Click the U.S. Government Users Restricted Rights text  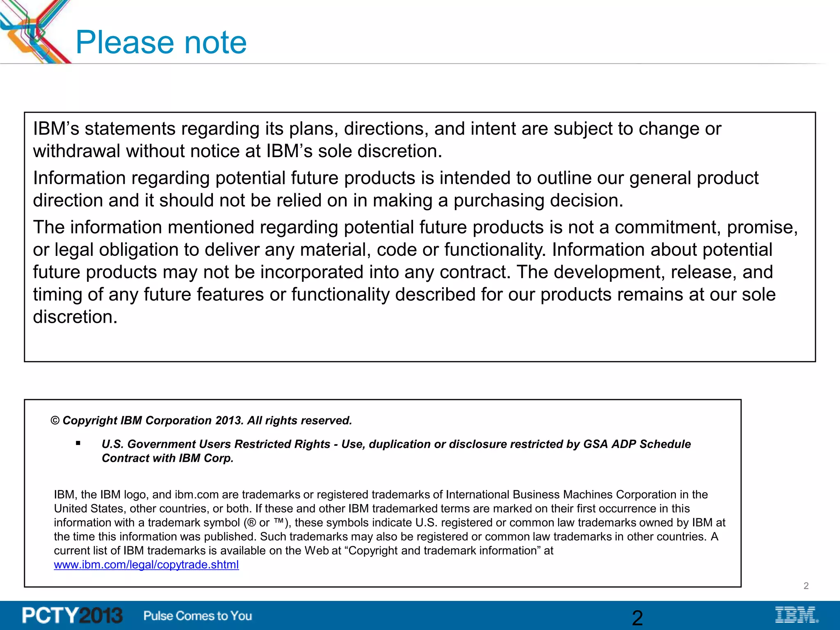coord(396,451)
